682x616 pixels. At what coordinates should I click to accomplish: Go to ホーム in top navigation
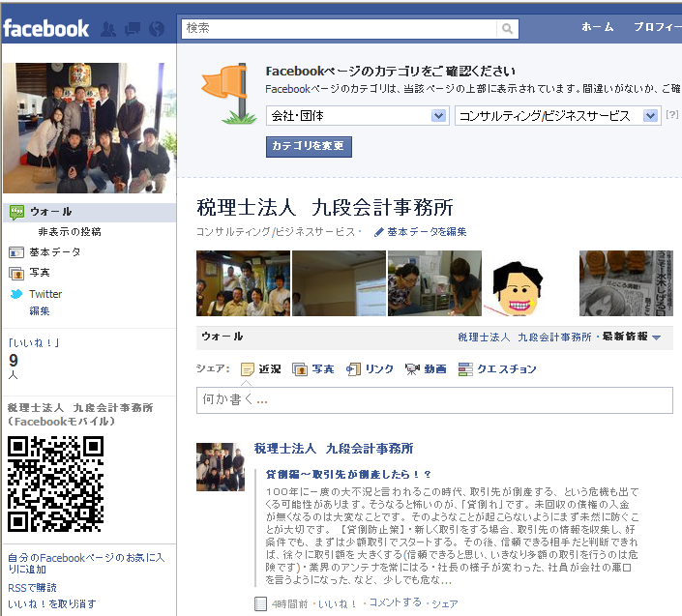(x=598, y=27)
